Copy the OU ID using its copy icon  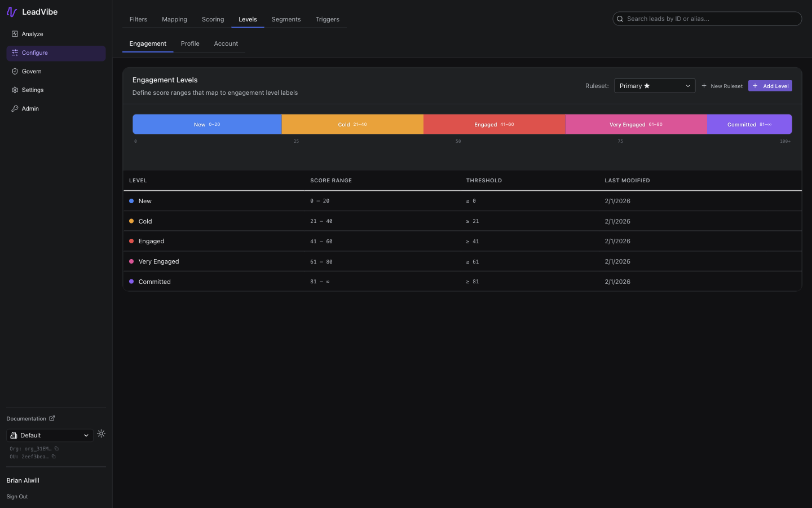(54, 457)
